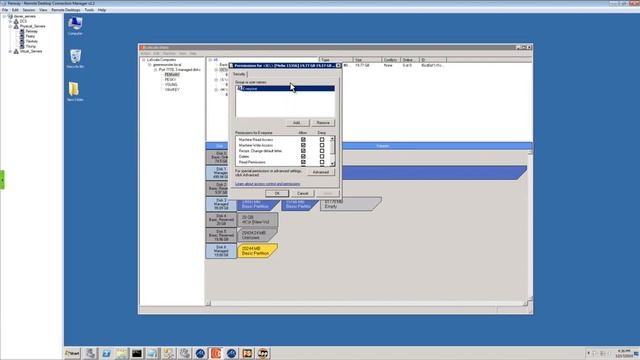Toggle Deny for Read Permissions
Image resolution: width=640 pixels, height=360 pixels.
pos(322,162)
